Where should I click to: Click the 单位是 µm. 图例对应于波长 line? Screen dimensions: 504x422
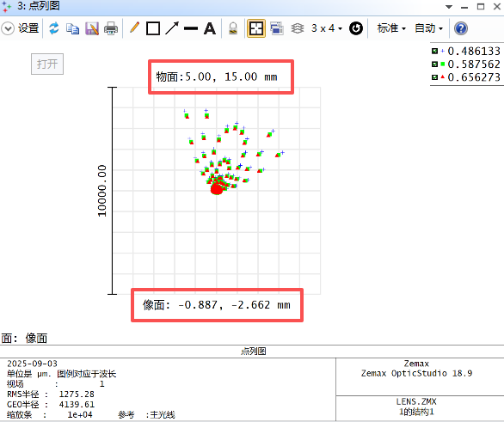coord(61,374)
